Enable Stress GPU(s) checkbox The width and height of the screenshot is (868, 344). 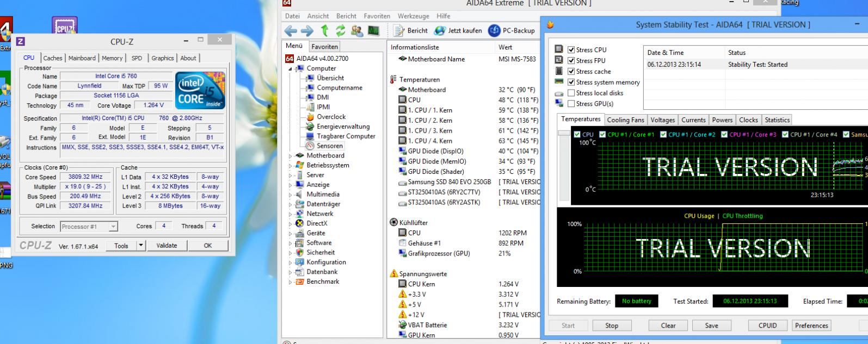571,104
